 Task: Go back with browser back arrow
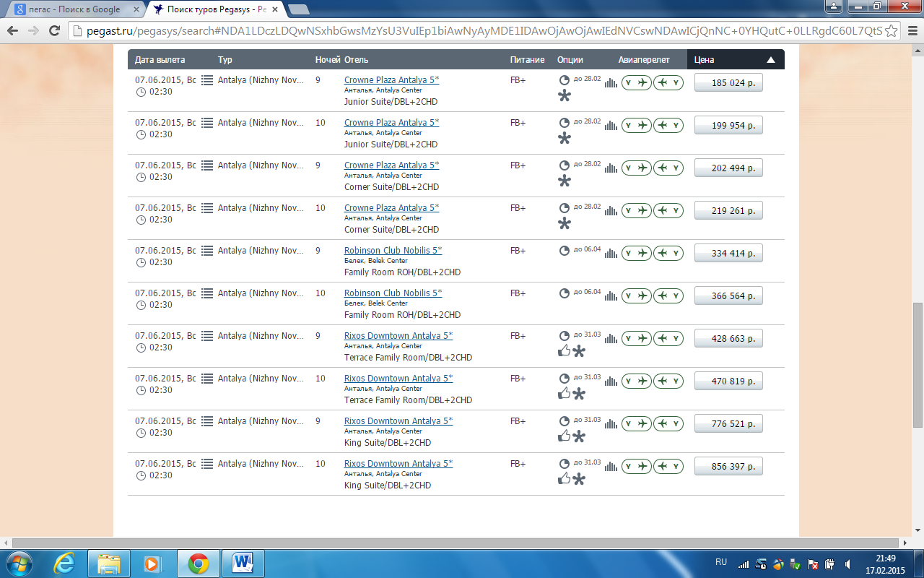tap(13, 30)
